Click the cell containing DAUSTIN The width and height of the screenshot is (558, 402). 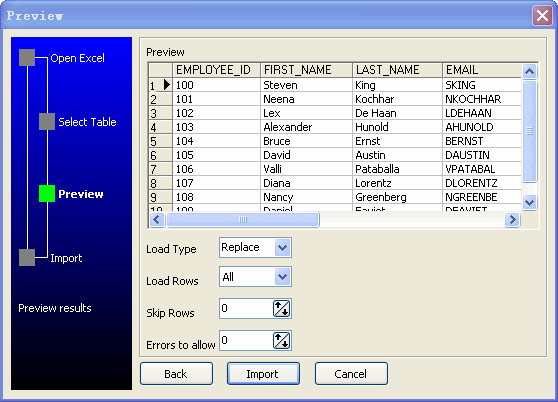coord(482,155)
